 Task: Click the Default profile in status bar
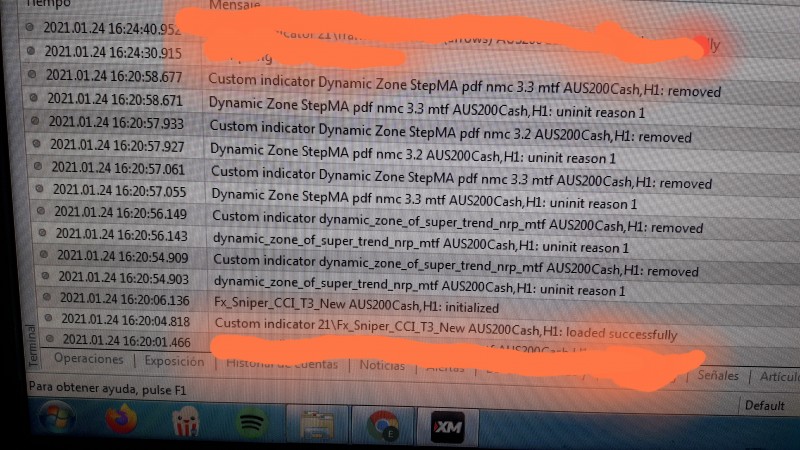pos(764,406)
